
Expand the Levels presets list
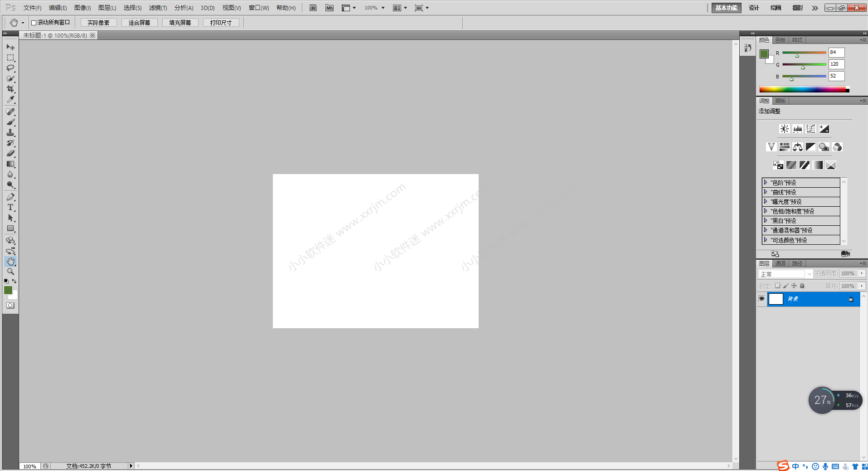(766, 182)
